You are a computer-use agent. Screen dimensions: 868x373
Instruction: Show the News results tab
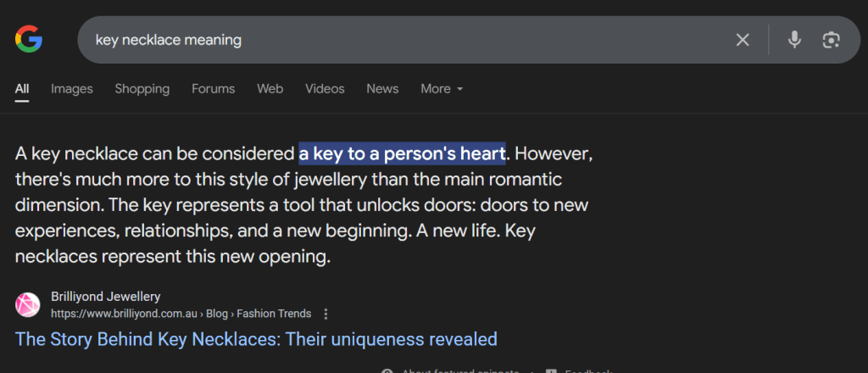pos(382,89)
